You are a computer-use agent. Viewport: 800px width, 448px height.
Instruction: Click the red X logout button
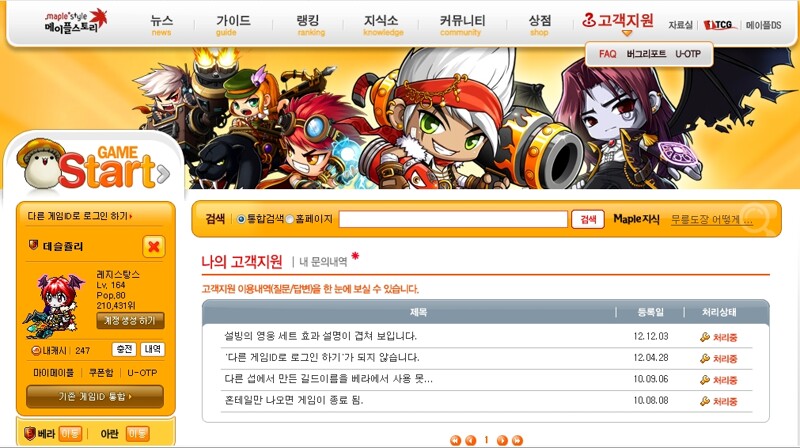coord(154,247)
